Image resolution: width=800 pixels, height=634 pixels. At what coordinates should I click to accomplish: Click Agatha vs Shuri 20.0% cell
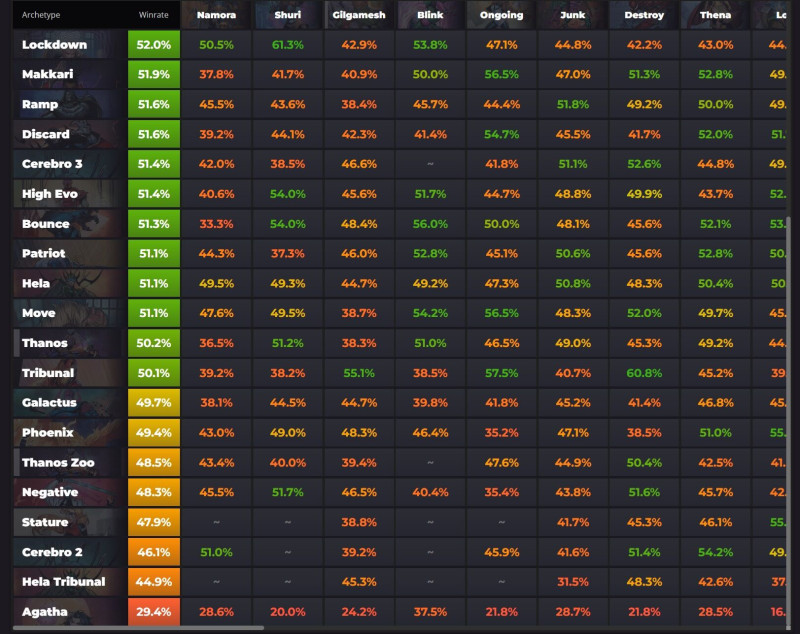[x=288, y=612]
